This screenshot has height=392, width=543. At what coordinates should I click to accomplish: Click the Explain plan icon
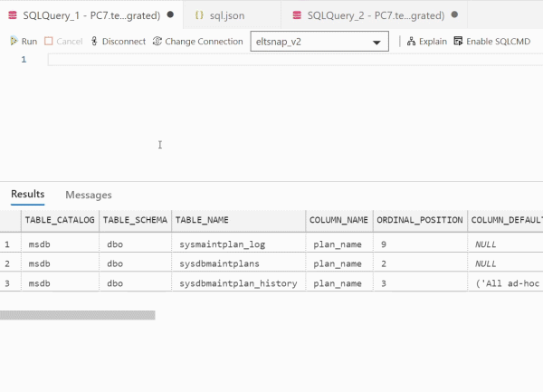coord(411,42)
